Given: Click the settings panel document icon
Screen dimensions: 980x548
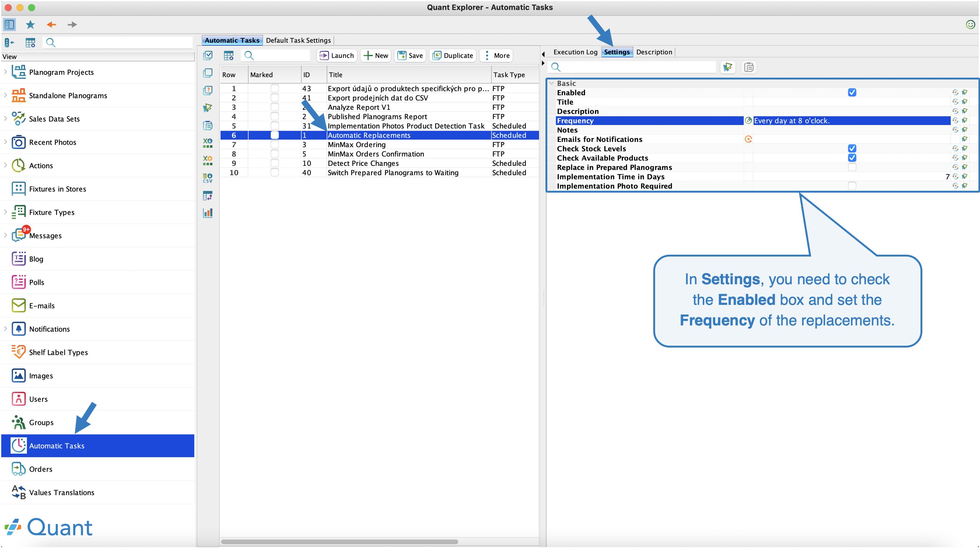Looking at the screenshot, I should 749,67.
